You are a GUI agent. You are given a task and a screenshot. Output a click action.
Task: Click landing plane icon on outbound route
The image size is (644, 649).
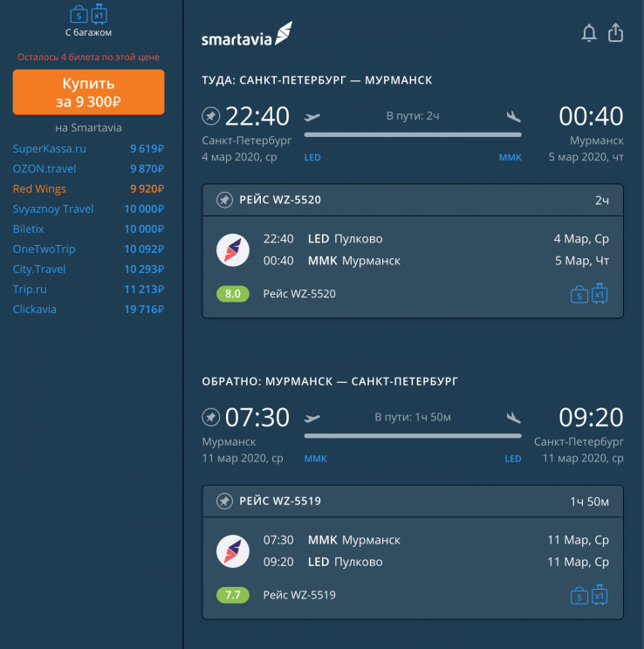click(x=514, y=116)
